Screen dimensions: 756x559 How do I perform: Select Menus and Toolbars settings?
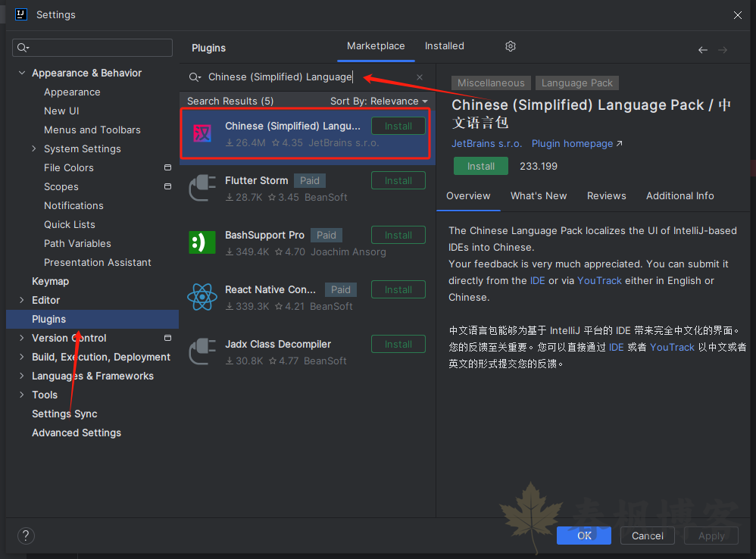click(x=92, y=130)
